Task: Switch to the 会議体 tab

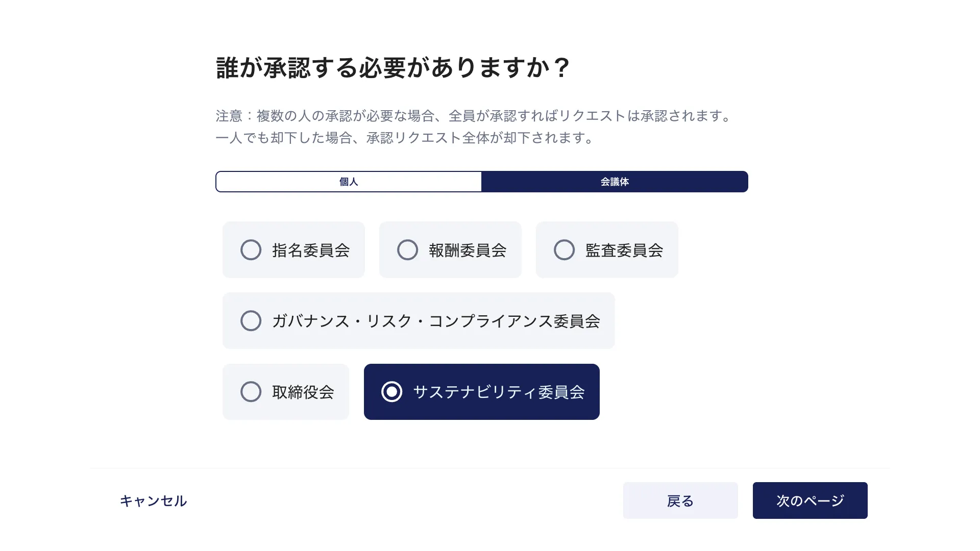Action: pyautogui.click(x=615, y=181)
